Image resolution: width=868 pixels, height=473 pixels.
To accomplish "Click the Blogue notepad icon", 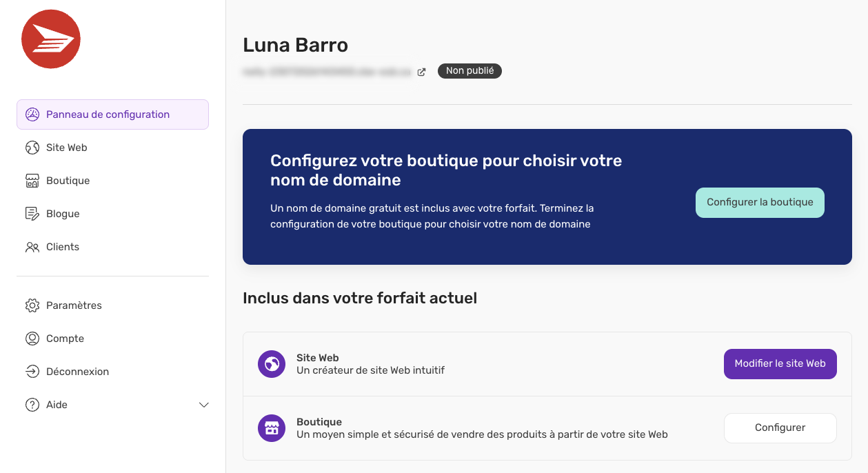I will [x=32, y=214].
